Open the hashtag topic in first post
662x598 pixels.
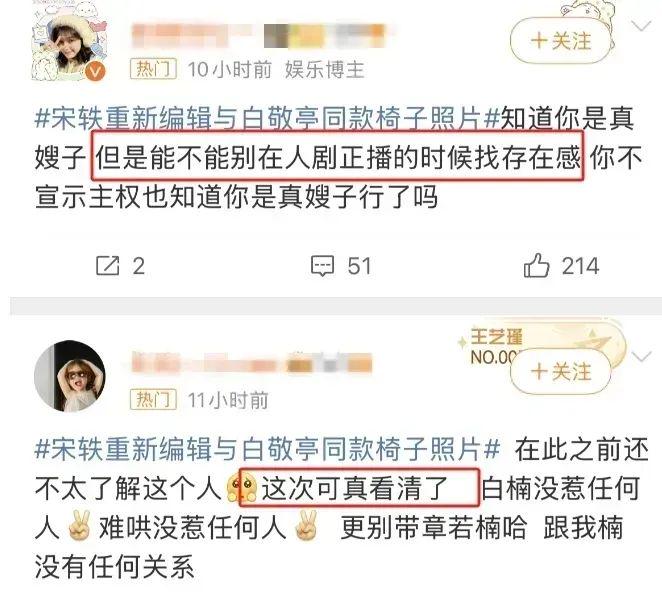tap(267, 118)
